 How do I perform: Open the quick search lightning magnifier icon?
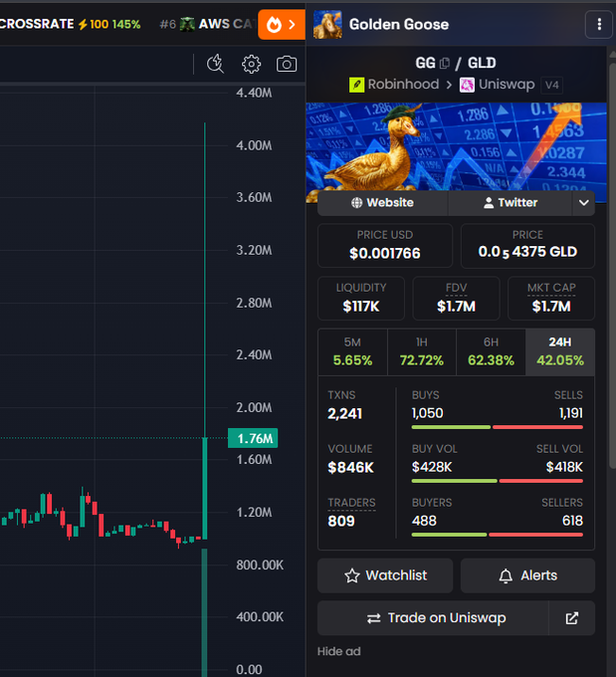215,64
